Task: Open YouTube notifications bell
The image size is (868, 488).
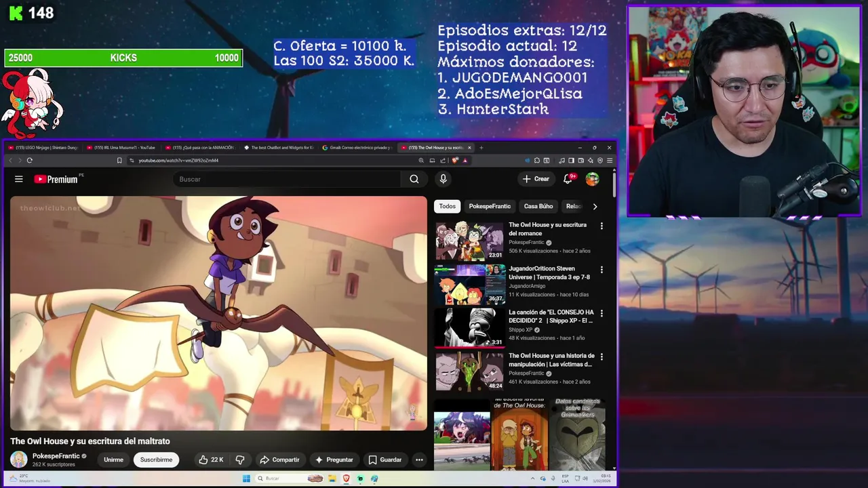Action: pos(568,179)
